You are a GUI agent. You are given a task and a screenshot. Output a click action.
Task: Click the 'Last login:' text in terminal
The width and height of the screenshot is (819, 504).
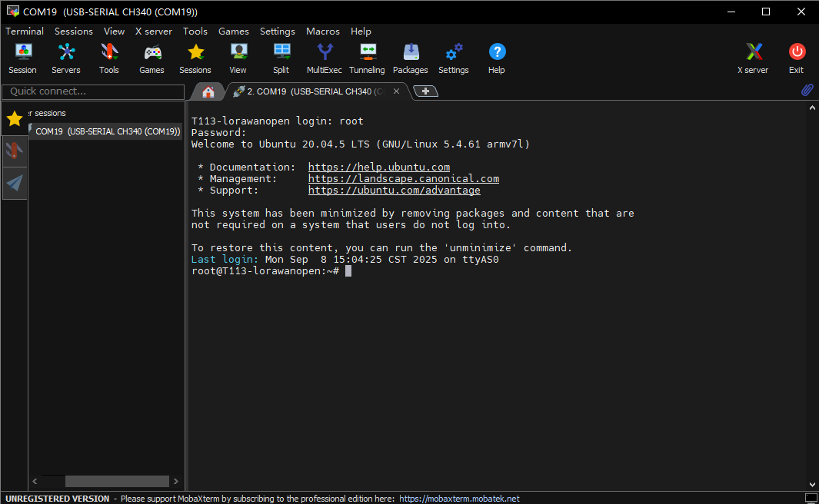point(225,260)
